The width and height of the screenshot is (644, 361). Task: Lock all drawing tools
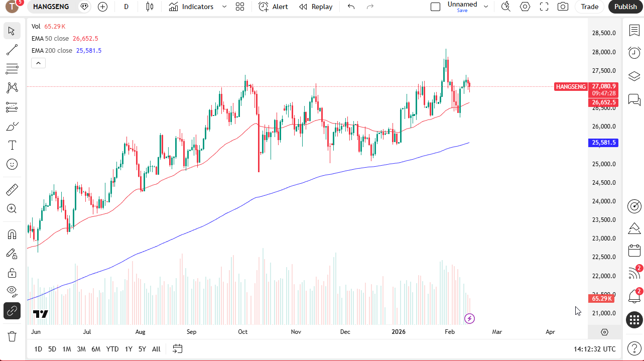[12, 273]
